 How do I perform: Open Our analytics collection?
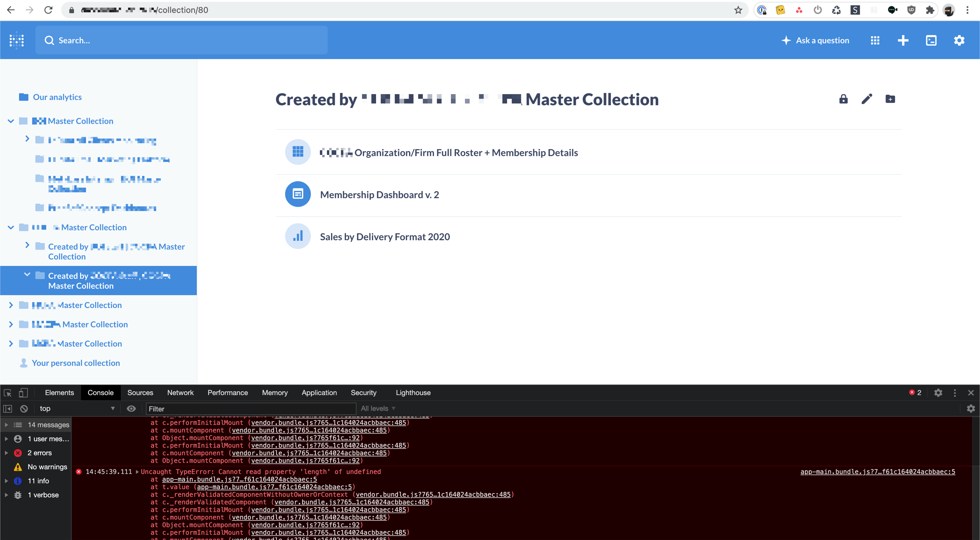tap(57, 97)
